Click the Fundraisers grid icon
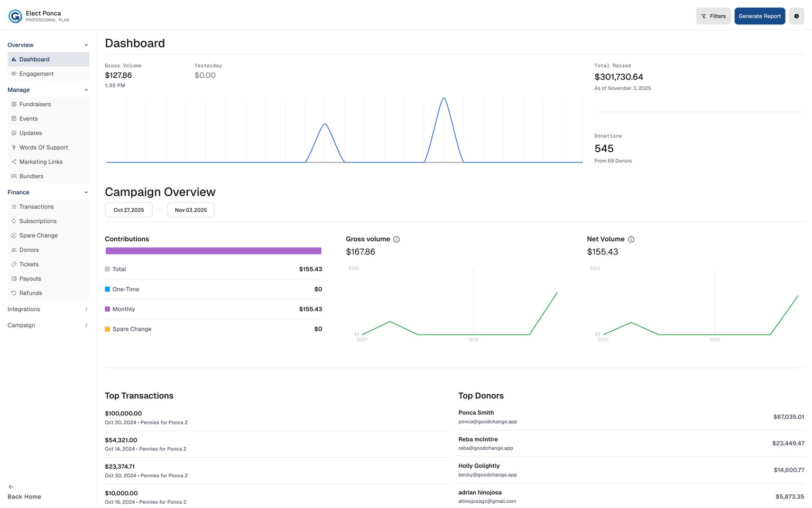 point(14,104)
